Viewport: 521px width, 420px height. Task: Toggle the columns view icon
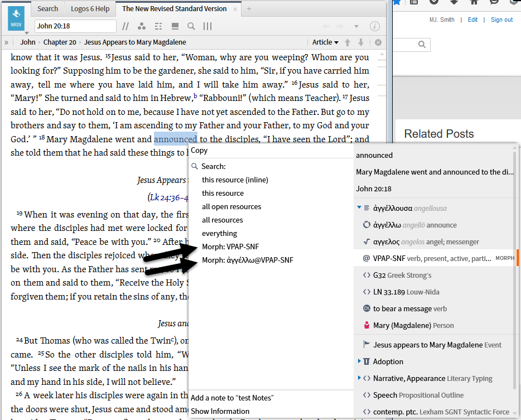[x=208, y=26]
